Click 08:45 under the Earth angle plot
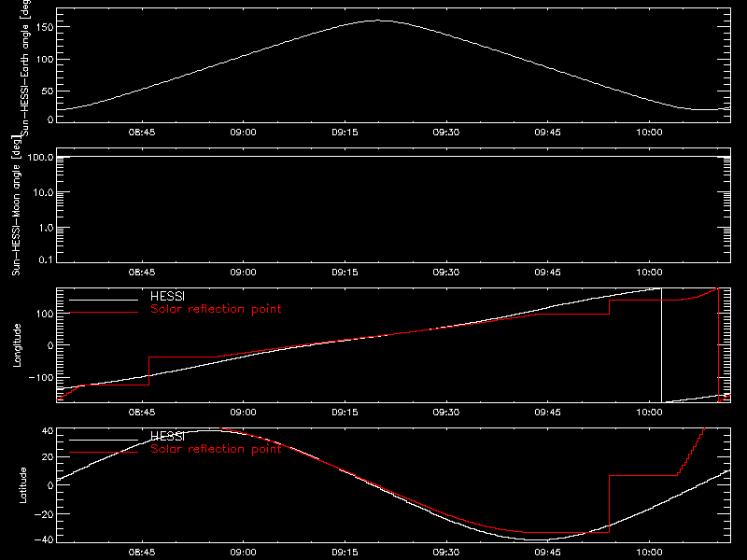The width and height of the screenshot is (747, 560). click(142, 133)
